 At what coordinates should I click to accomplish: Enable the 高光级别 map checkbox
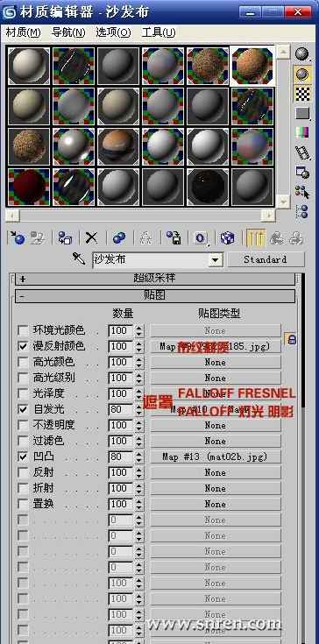pyautogui.click(x=23, y=378)
